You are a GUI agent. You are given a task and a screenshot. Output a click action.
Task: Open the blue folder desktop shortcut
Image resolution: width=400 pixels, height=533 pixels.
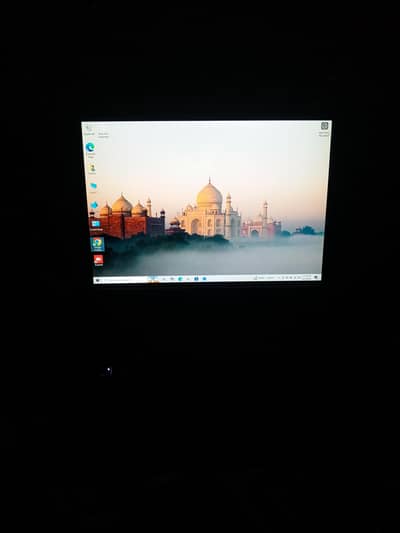point(93,187)
